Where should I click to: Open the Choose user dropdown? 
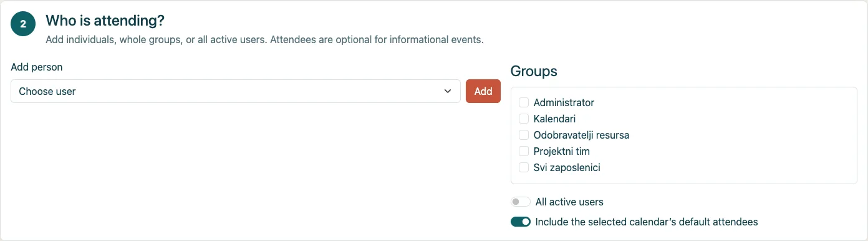pyautogui.click(x=236, y=91)
